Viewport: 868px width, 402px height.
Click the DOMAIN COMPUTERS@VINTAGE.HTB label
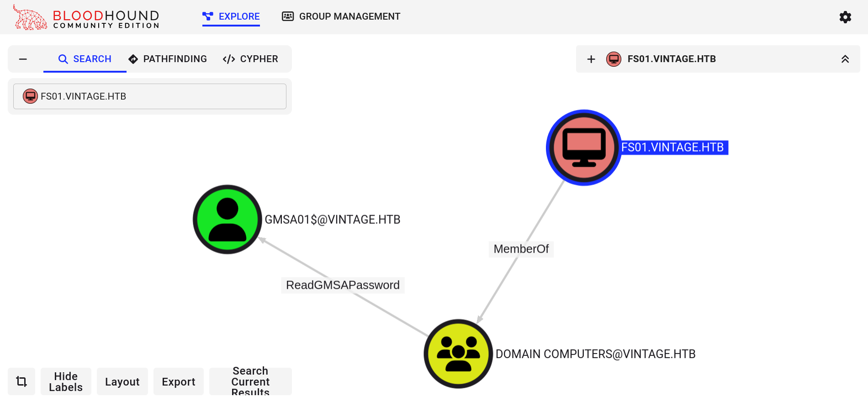pos(596,354)
